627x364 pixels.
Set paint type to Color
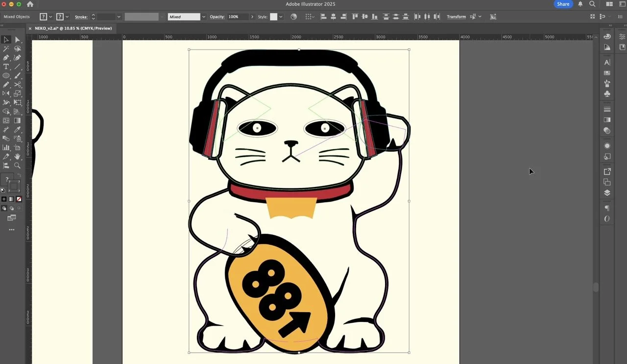point(4,199)
